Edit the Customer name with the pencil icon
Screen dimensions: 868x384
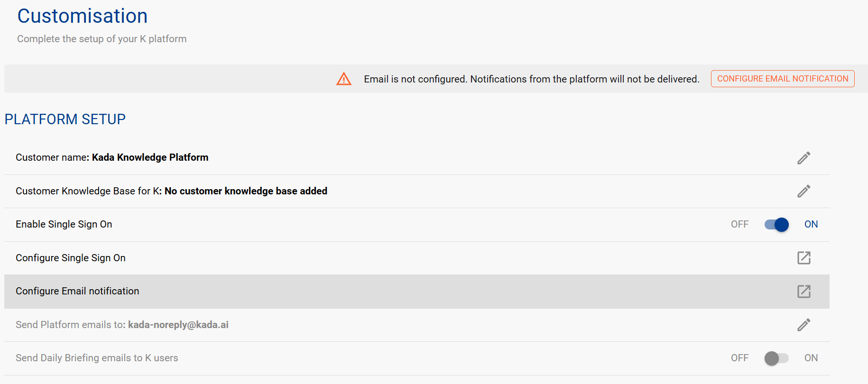click(x=803, y=158)
